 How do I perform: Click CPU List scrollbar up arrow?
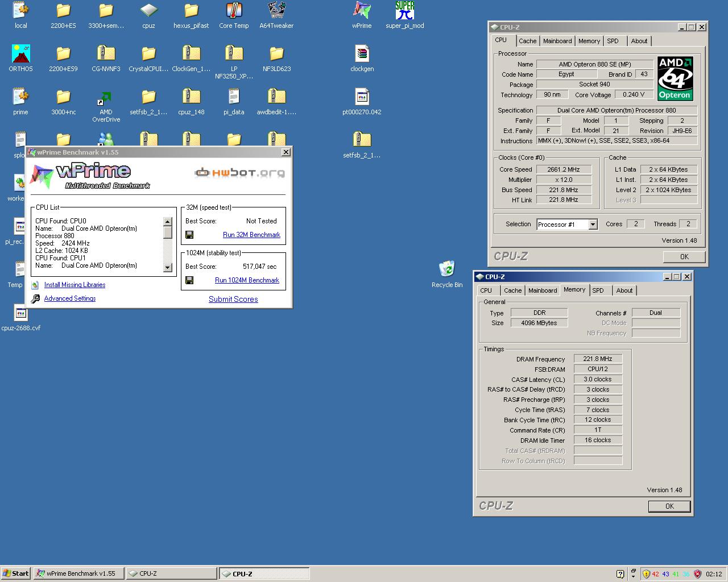167,222
